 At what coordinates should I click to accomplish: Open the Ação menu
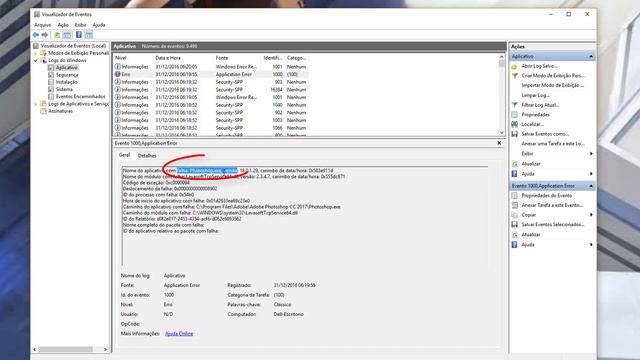63,25
